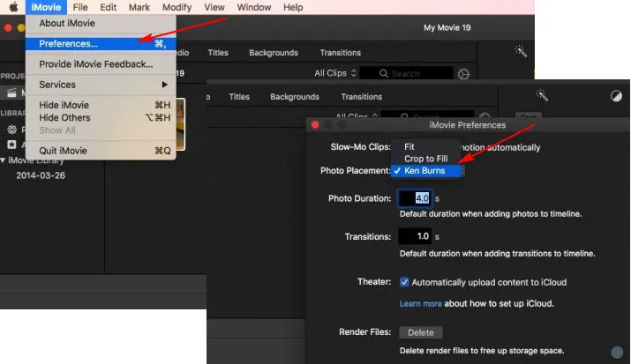Click the magic wand enhance icon in front window
Viewport: 631px width, 364px height.
[542, 95]
